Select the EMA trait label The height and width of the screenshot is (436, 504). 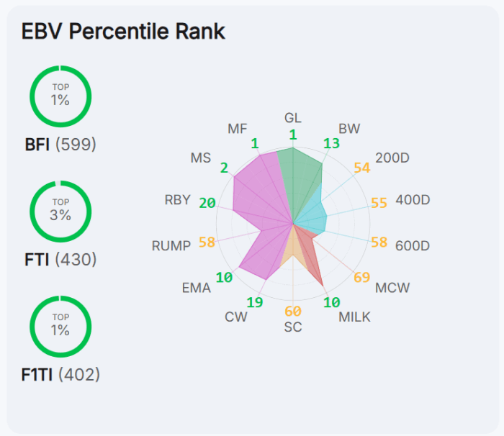click(197, 288)
